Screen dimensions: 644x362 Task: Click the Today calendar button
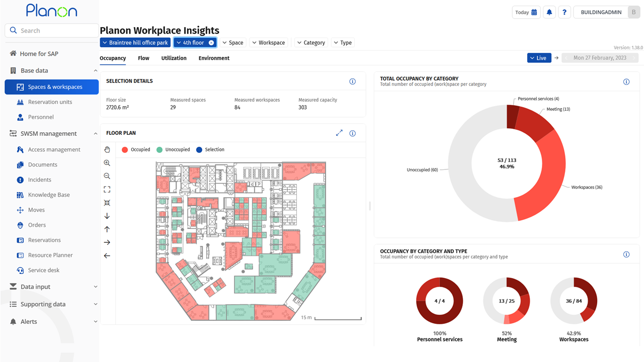(526, 12)
